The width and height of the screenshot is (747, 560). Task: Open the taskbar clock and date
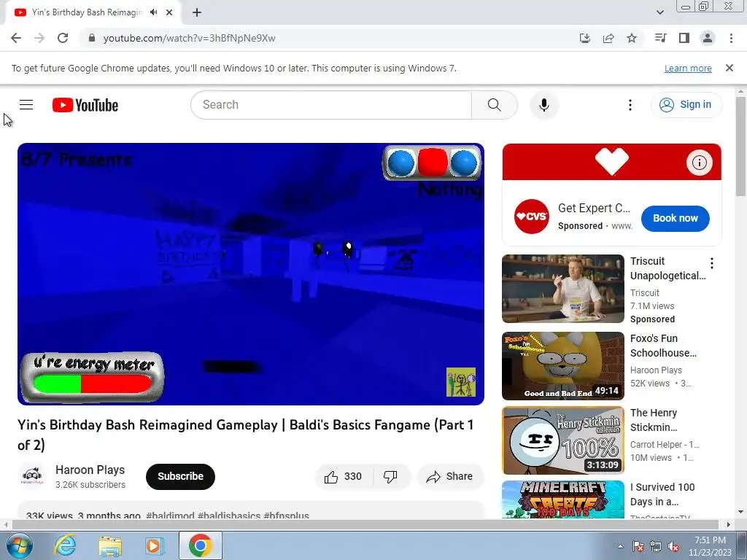tap(710, 546)
